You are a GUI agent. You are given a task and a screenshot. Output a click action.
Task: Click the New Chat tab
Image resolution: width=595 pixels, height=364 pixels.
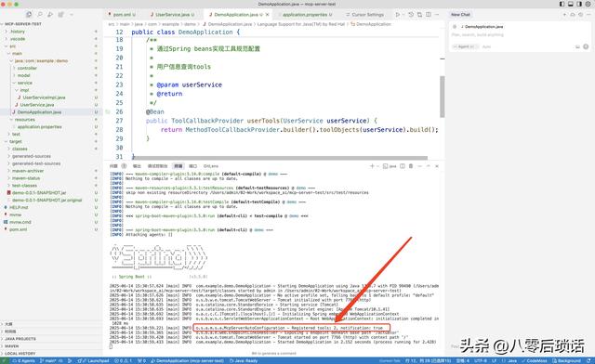(460, 15)
